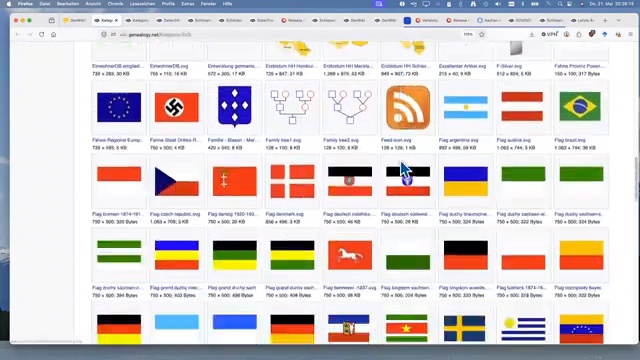This screenshot has width=640, height=360.
Task: Open the Firefox hamburger application menu
Action: [631, 35]
